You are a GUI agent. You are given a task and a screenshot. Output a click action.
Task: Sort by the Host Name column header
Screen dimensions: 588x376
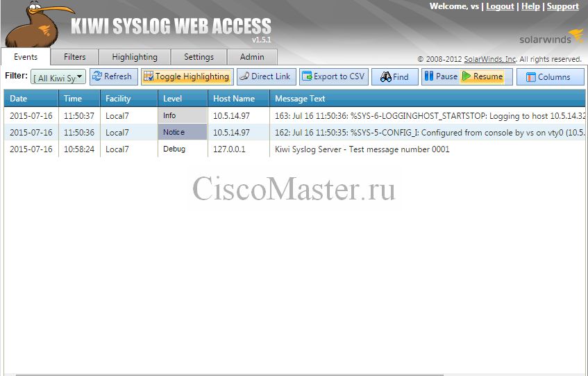pos(239,99)
